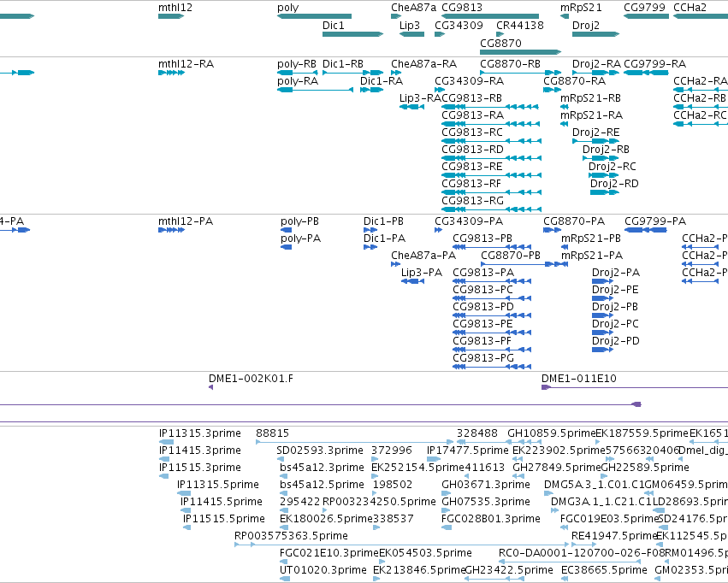Viewport: 728px width, 583px height.
Task: Click the bs45a12.3prime EST label
Action: point(322,468)
